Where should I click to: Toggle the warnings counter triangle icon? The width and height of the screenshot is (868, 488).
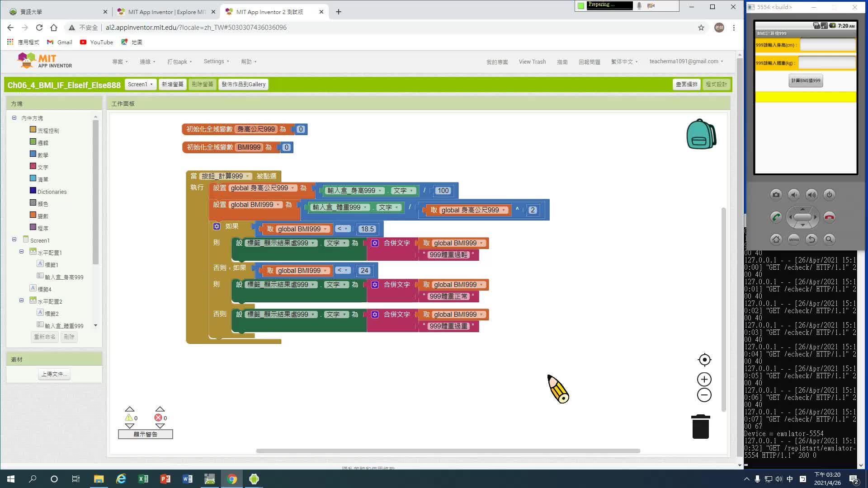click(x=129, y=418)
